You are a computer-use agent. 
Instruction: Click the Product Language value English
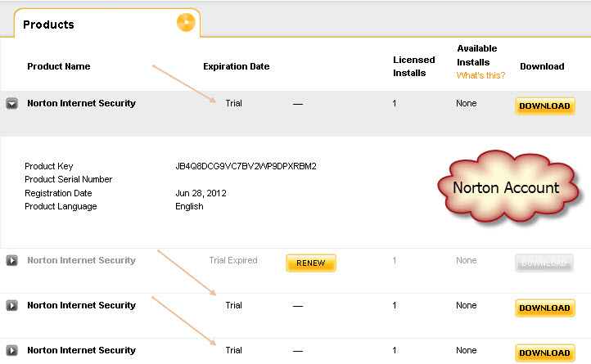[x=189, y=206]
